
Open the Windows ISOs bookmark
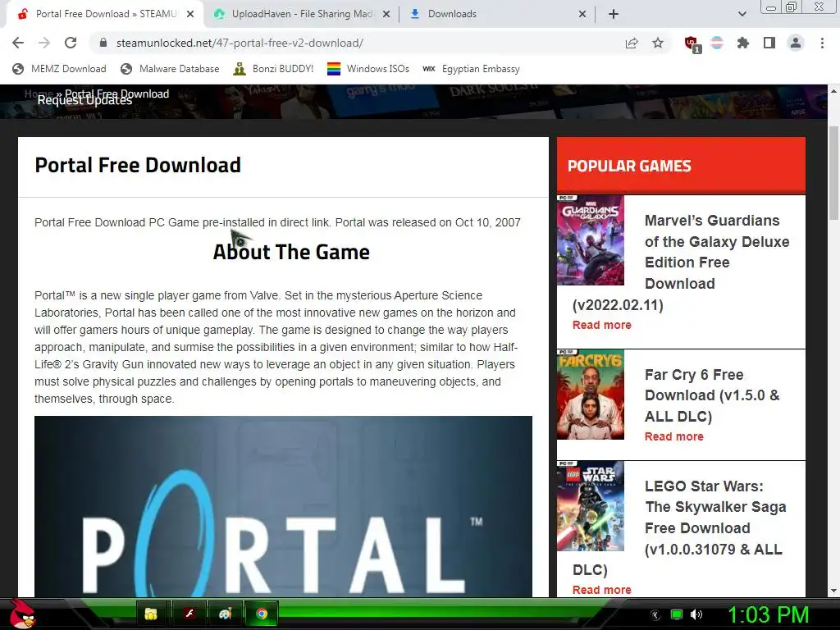point(368,69)
